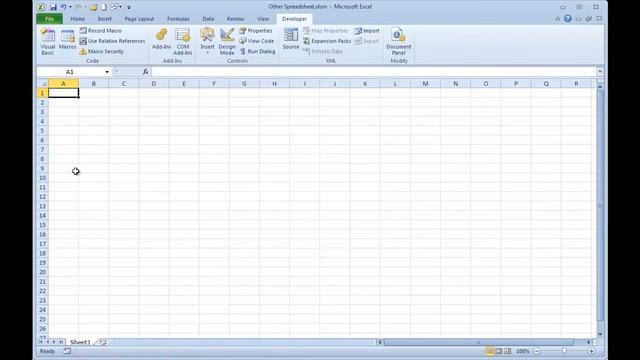Switch to Page Layout view in status bar

498,351
